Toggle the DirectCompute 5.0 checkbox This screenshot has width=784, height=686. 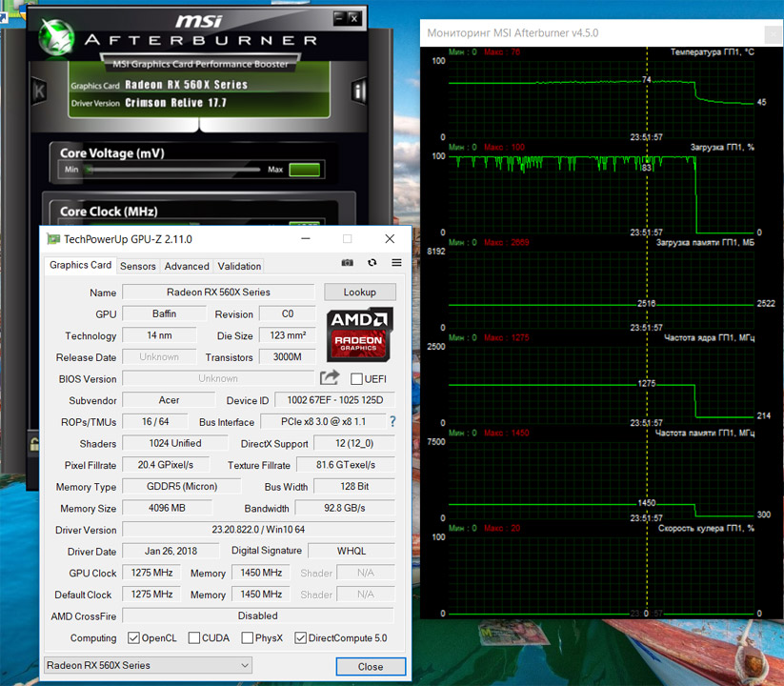(x=300, y=637)
